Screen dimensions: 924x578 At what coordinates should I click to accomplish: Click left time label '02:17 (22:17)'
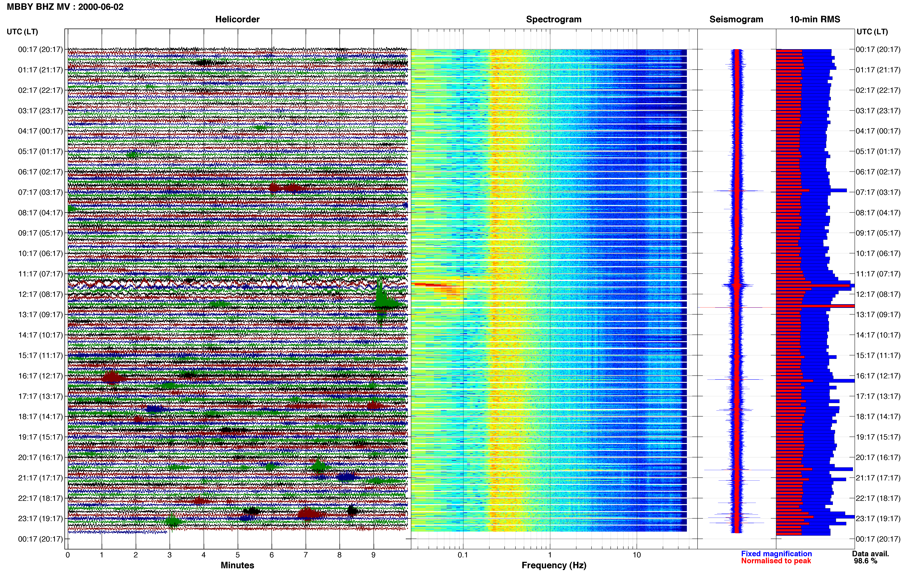tap(41, 90)
